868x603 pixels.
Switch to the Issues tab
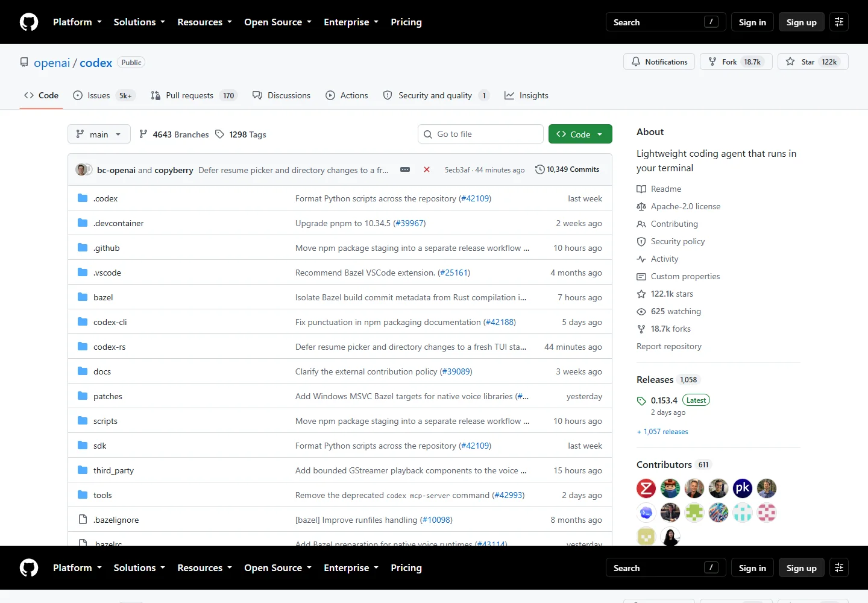tap(104, 95)
